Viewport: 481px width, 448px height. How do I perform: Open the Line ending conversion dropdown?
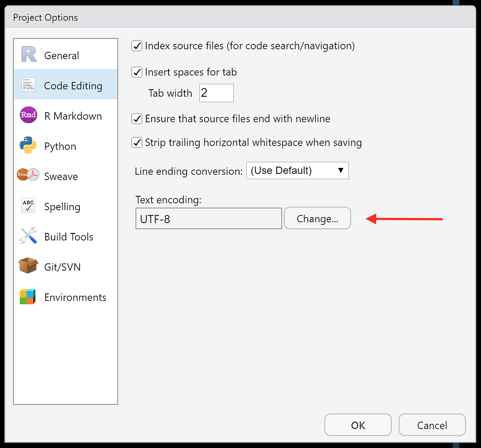point(297,171)
